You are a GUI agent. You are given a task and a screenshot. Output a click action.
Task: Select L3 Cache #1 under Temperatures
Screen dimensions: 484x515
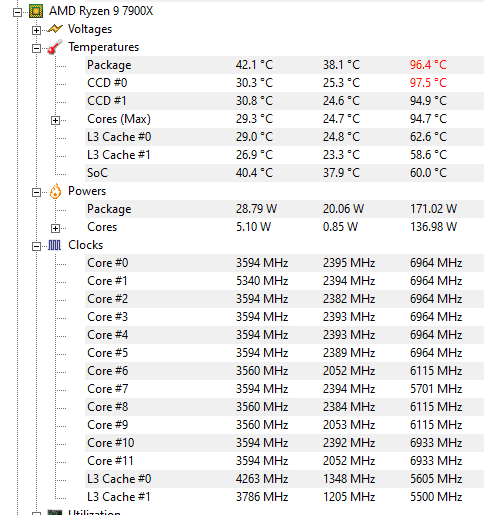(119, 155)
